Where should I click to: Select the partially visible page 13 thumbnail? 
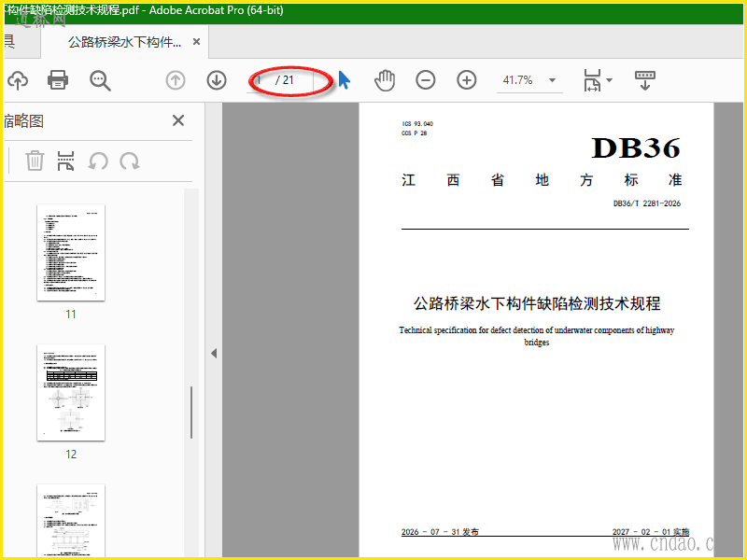click(71, 521)
